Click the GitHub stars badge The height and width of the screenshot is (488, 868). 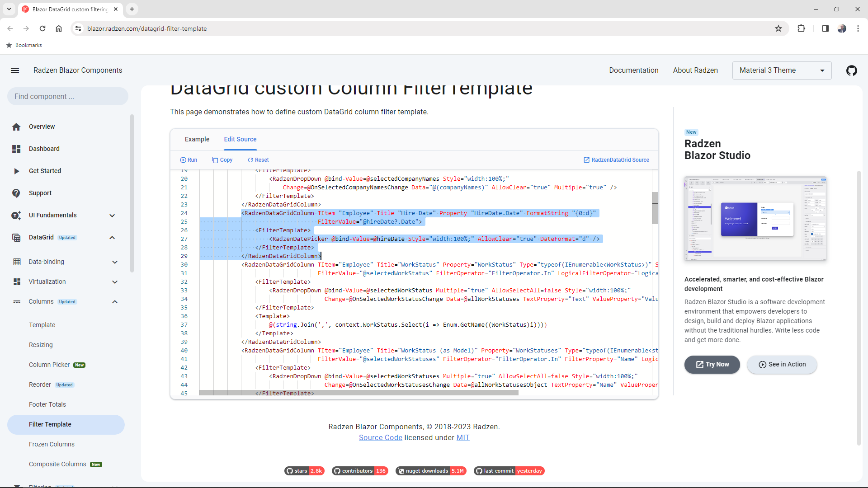(x=304, y=471)
